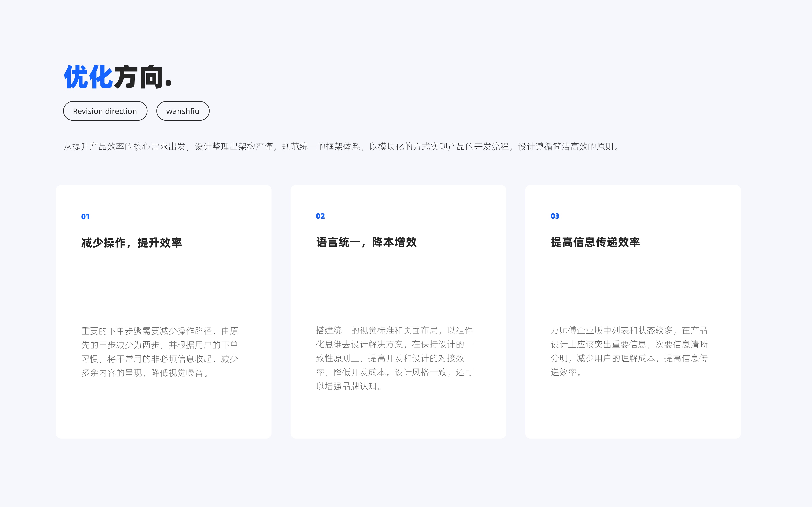Click heading 提高信息传递效率
Screen dimensions: 812x507
595,242
